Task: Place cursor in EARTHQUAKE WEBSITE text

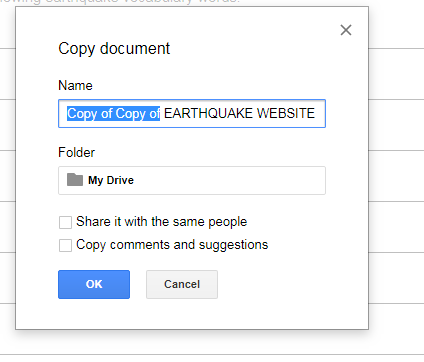Action: coord(239,113)
